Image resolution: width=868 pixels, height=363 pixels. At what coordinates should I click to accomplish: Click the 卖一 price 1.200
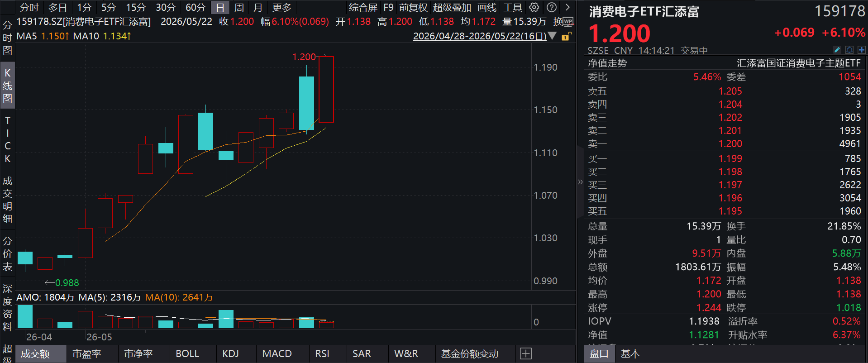pyautogui.click(x=730, y=143)
